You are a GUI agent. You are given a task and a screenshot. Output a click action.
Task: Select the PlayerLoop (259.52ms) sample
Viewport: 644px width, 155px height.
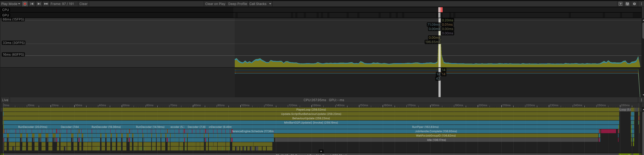311,110
